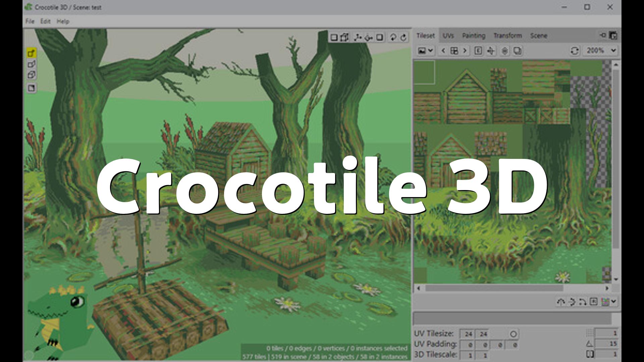Go to the previous tileset
This screenshot has height=362, width=644.
(x=443, y=51)
